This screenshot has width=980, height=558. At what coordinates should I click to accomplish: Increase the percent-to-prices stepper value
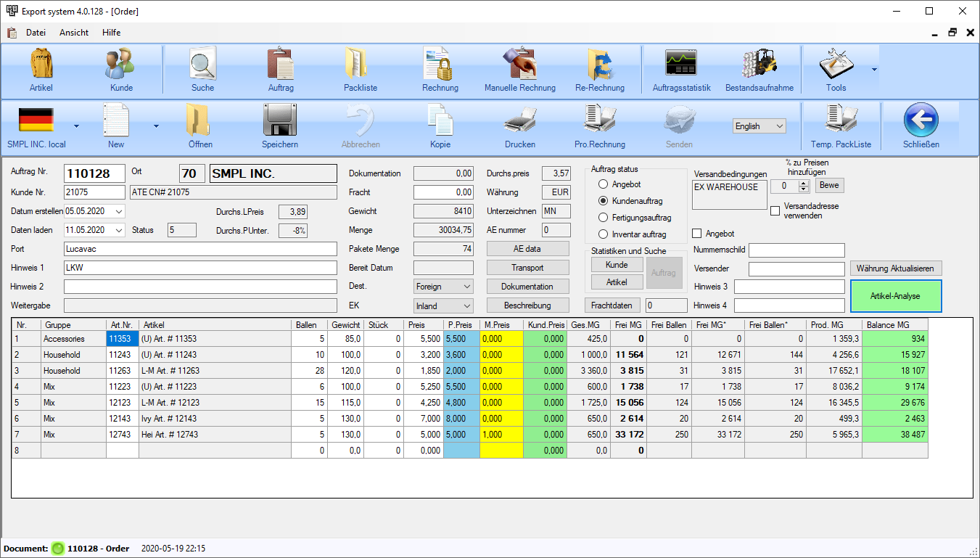tap(804, 183)
